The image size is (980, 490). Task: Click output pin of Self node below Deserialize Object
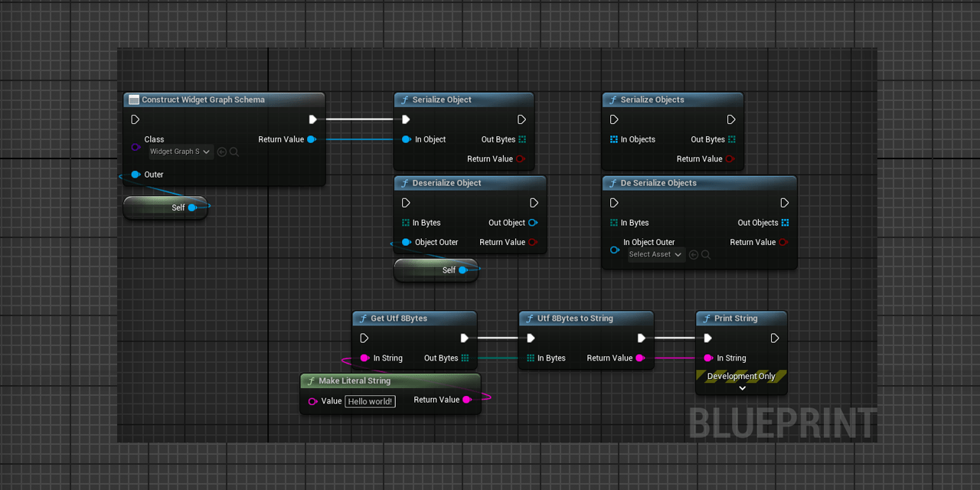[462, 270]
